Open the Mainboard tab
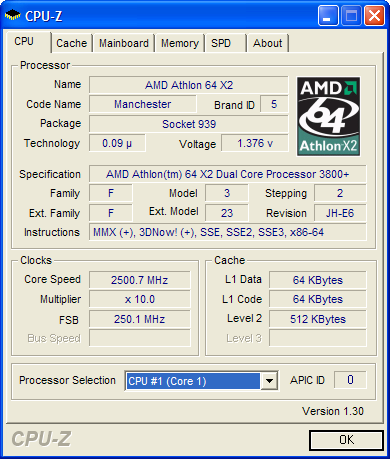Screen dimensions: 390x459 [x=124, y=43]
